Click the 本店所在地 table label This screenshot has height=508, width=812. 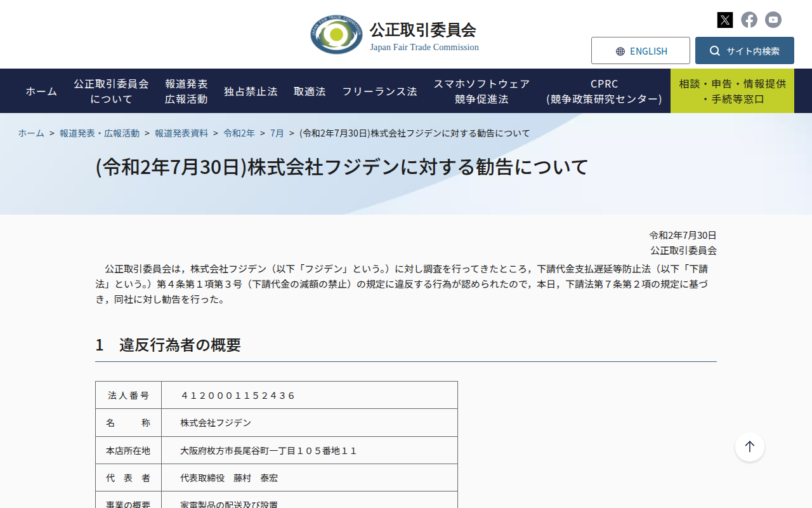pos(128,451)
